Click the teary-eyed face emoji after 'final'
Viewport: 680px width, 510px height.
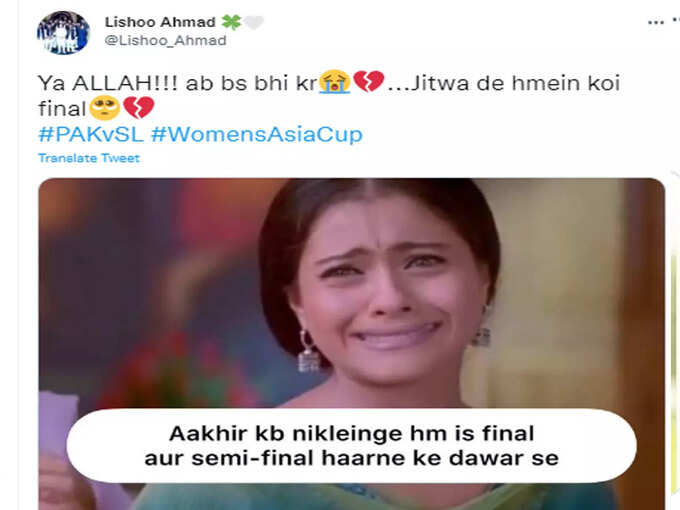pos(105,108)
